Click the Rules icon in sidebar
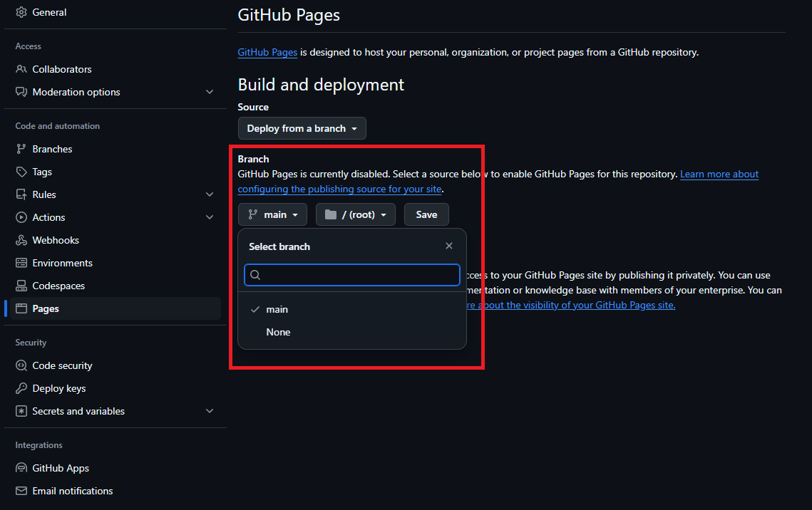This screenshot has width=812, height=510. coord(21,194)
